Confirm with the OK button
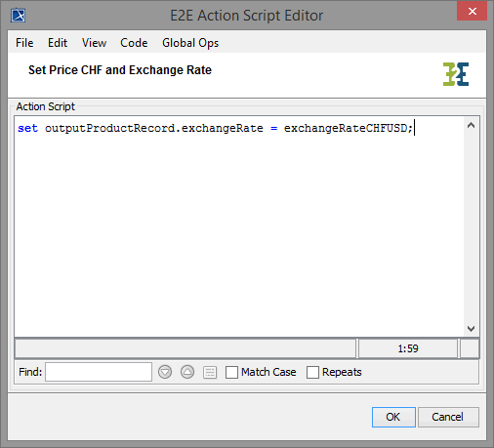 coord(393,417)
